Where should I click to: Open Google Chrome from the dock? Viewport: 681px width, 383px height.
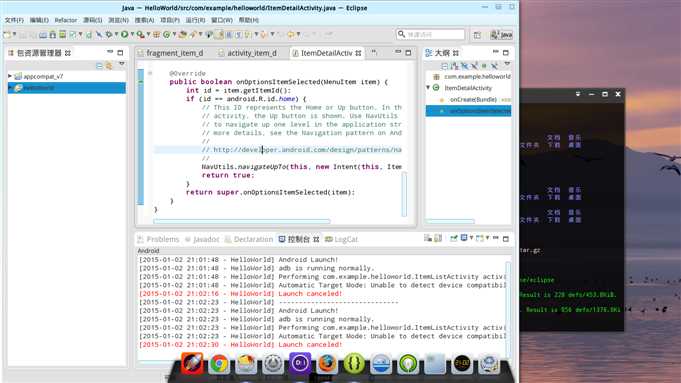219,364
